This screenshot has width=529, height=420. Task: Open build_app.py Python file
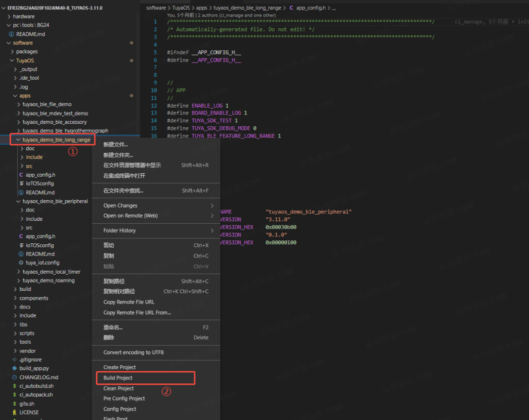tap(34, 368)
